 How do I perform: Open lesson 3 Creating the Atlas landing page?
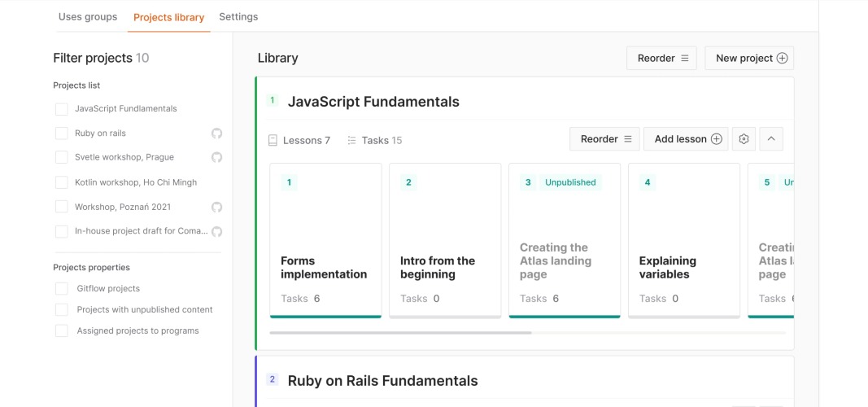[565, 240]
